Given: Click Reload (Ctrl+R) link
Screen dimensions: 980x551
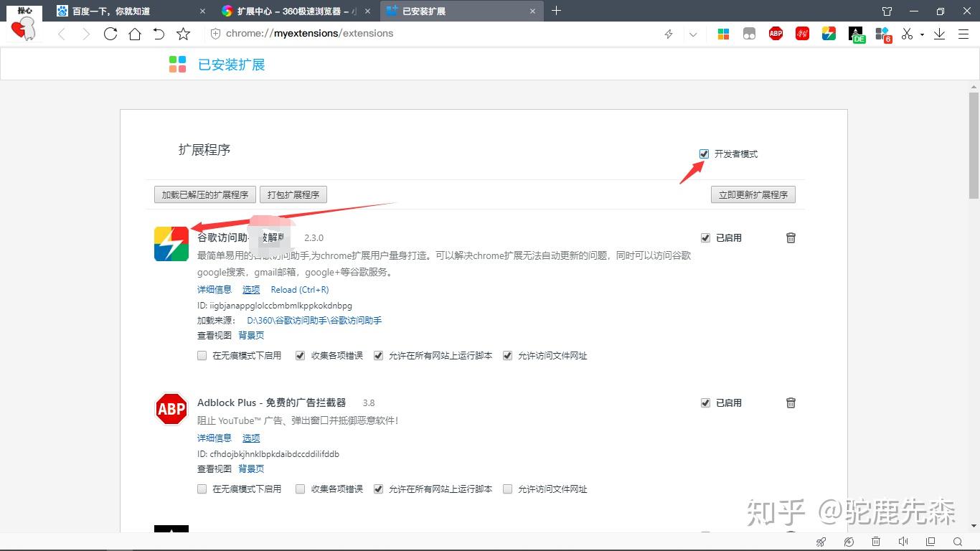Looking at the screenshot, I should [x=300, y=290].
